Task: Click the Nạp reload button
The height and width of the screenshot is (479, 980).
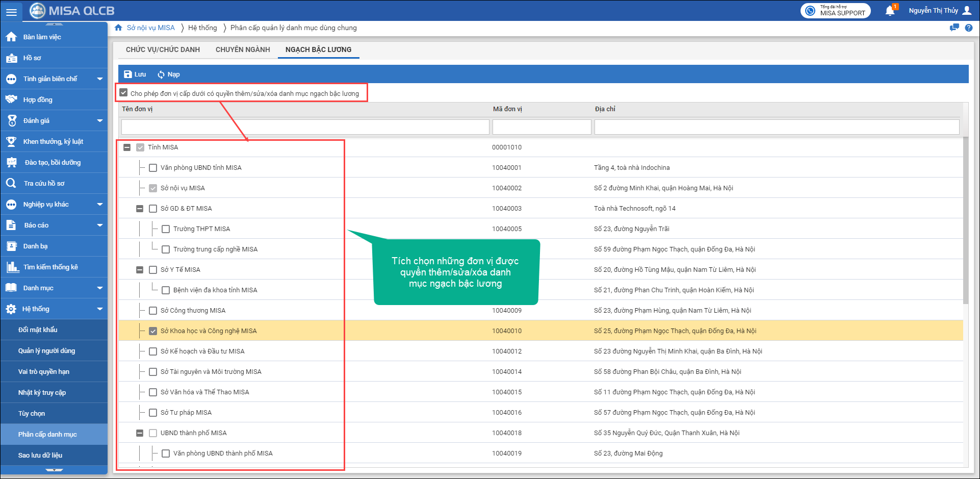Action: 169,74
